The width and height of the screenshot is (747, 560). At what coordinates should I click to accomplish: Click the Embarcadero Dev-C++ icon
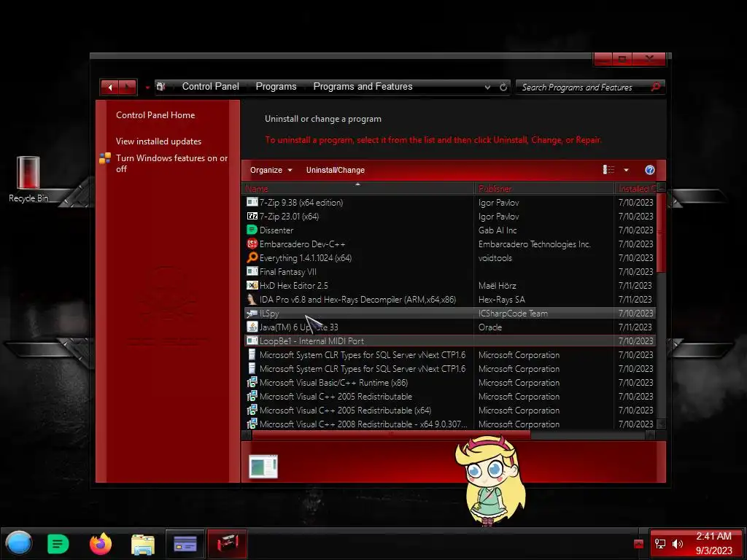[252, 244]
